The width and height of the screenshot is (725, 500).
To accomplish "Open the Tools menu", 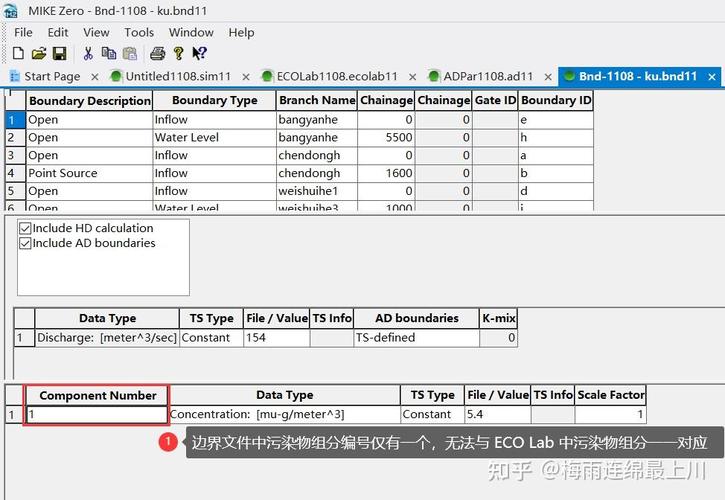I will click(139, 32).
